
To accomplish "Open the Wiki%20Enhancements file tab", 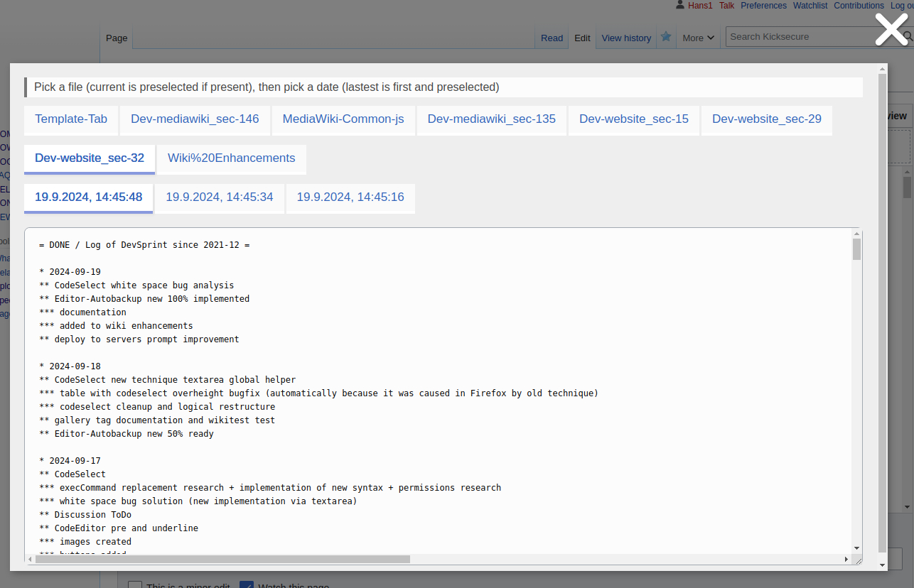I will (x=231, y=158).
